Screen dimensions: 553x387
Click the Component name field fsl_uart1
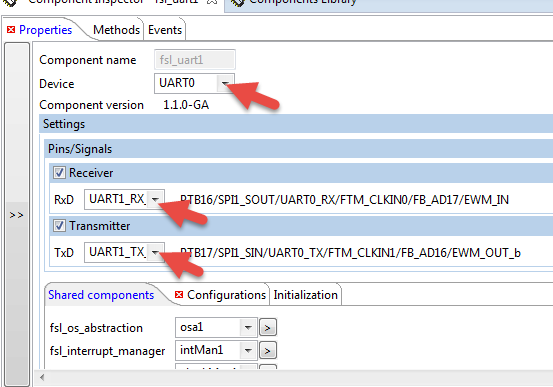(x=195, y=60)
